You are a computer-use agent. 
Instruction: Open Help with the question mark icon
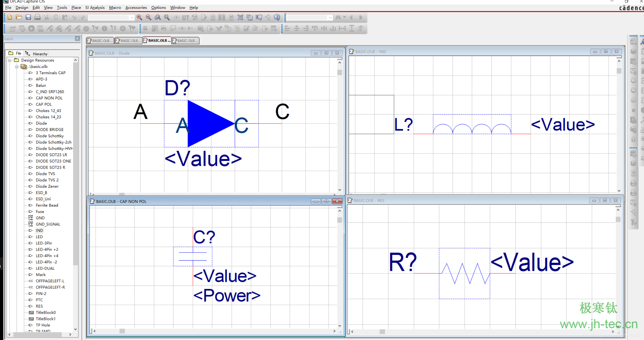coord(277,17)
